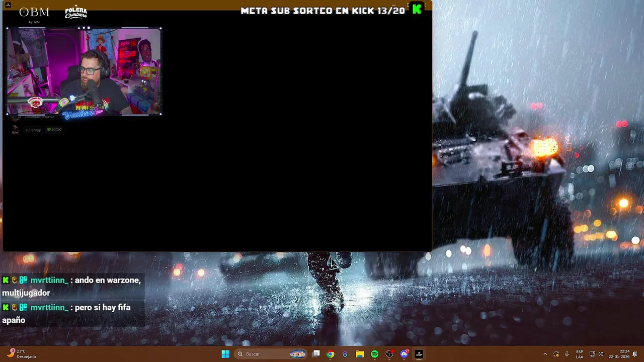The image size is (644, 362).
Task: Launch Google Chrome from the taskbar
Action: [x=330, y=354]
